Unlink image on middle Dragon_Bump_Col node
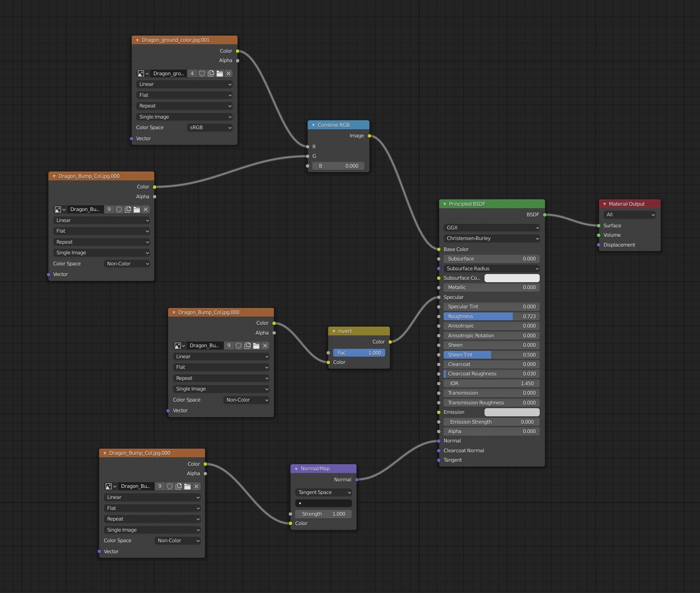The height and width of the screenshot is (593, 700). [x=265, y=346]
